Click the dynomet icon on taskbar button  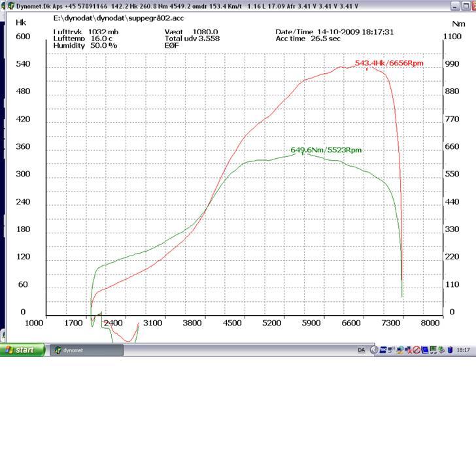(x=58, y=350)
